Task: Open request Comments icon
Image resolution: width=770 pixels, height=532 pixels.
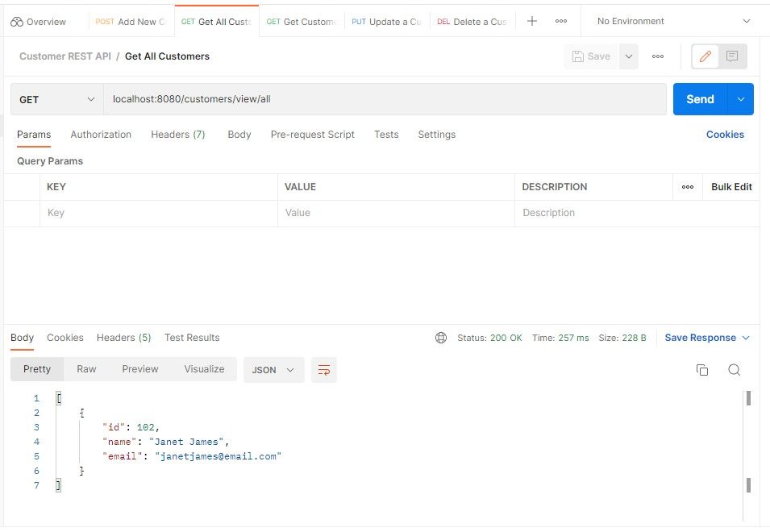Action: tap(732, 56)
